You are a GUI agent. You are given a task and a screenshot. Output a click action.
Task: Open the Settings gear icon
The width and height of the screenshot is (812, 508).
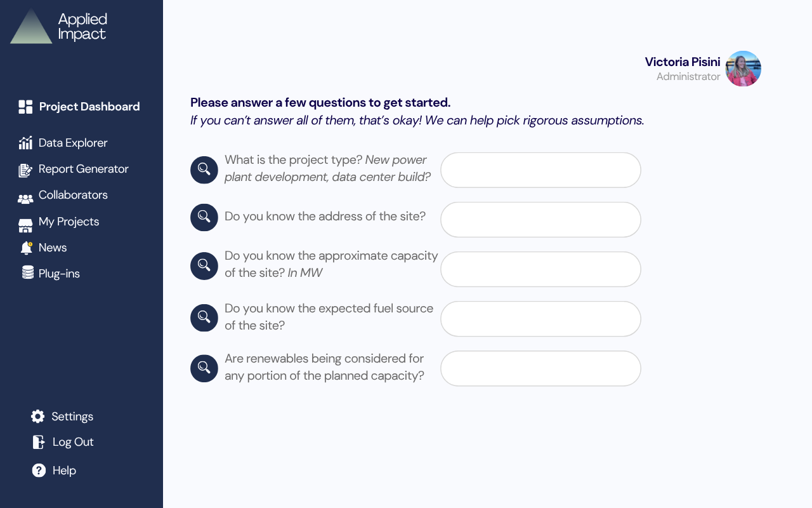click(38, 417)
